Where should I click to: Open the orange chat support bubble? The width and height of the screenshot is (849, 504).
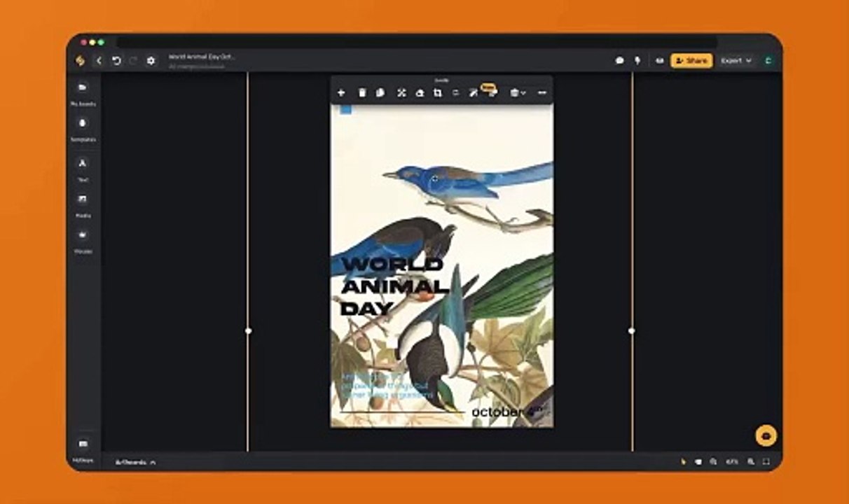766,435
